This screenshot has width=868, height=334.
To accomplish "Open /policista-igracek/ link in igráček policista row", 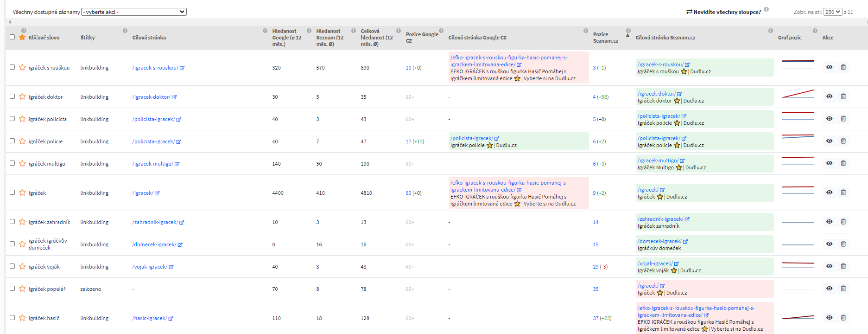I will [x=153, y=119].
